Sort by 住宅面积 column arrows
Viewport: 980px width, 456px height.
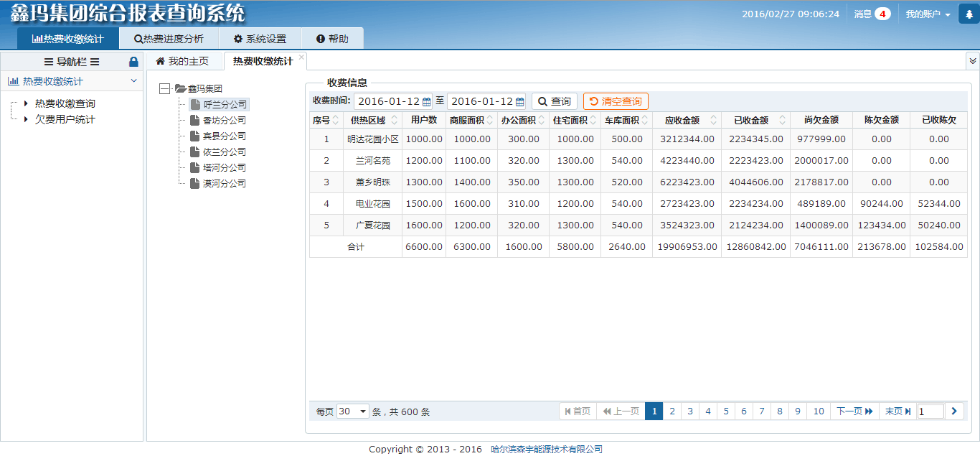pyautogui.click(x=593, y=120)
